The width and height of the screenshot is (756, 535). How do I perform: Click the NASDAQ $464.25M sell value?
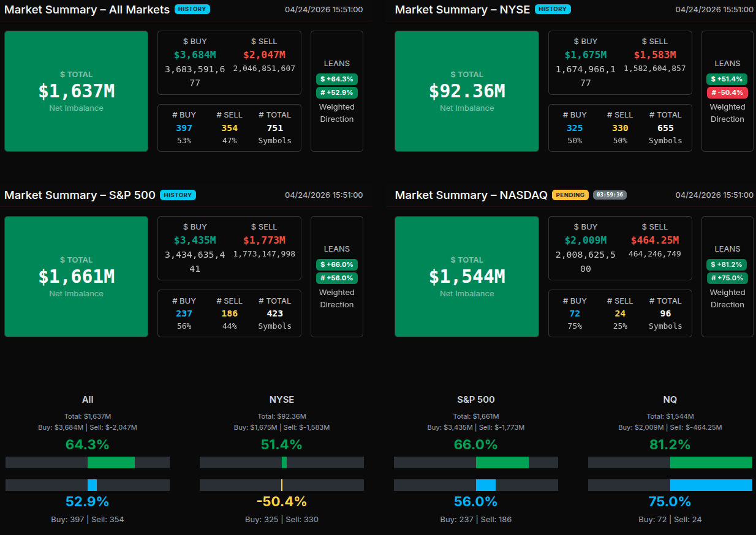point(654,241)
